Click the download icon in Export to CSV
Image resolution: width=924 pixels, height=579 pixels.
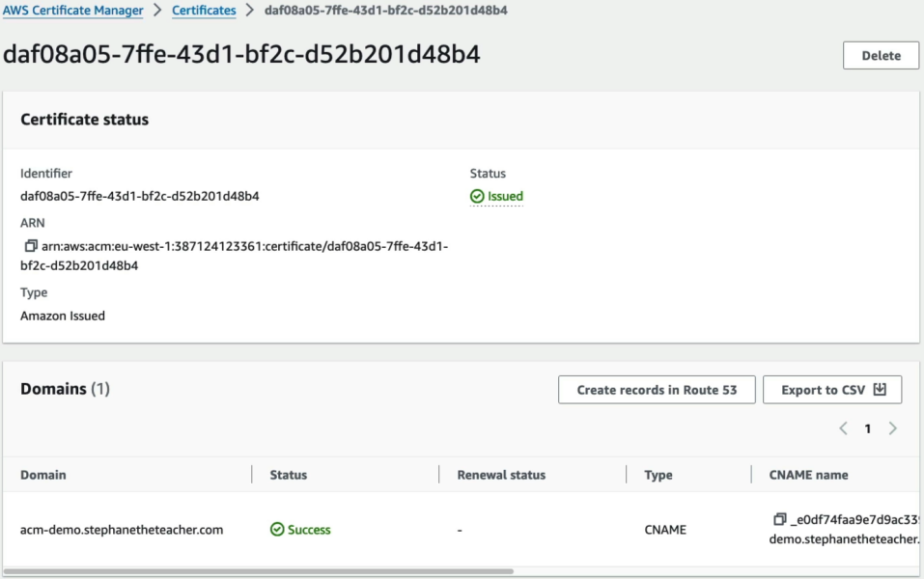point(880,389)
